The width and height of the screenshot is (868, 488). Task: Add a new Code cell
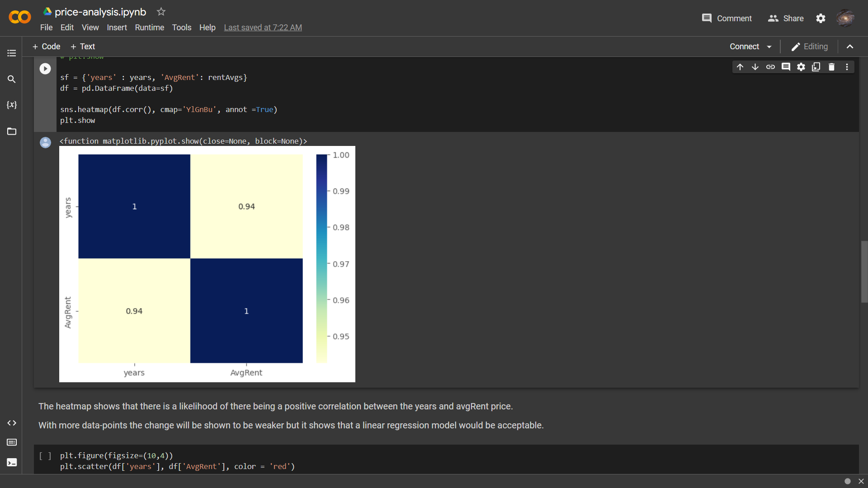pyautogui.click(x=46, y=47)
